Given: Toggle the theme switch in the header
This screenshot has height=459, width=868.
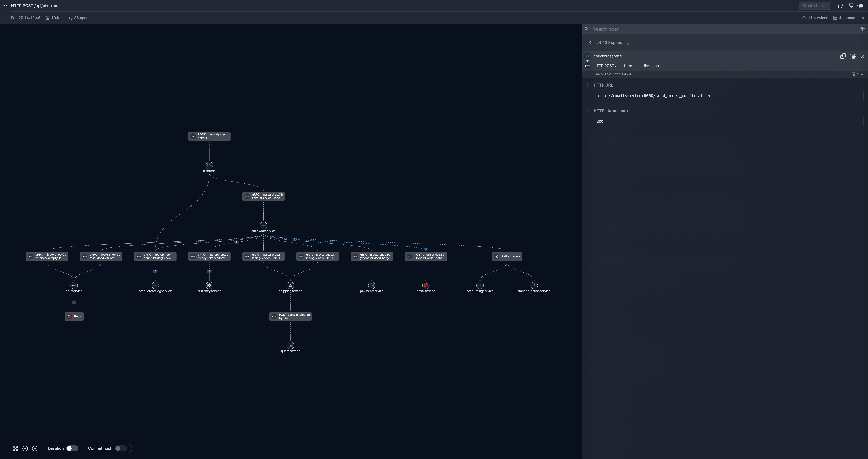Looking at the screenshot, I should tap(860, 6).
